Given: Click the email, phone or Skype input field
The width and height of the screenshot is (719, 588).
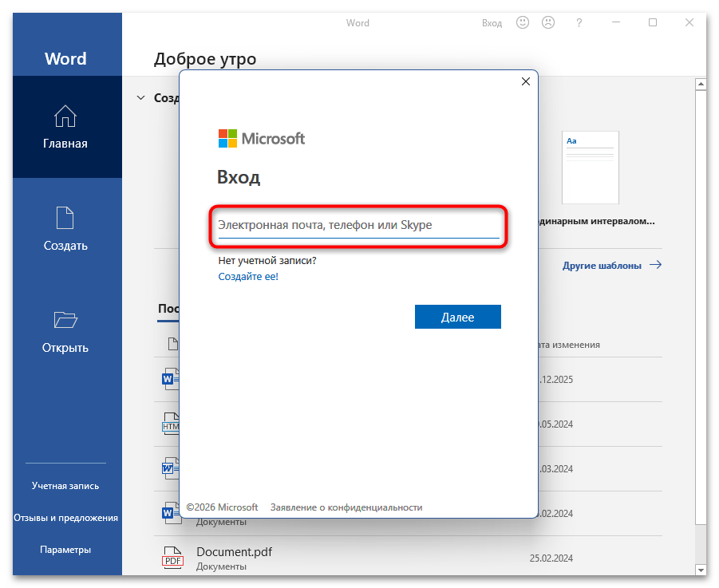Looking at the screenshot, I should pyautogui.click(x=358, y=225).
